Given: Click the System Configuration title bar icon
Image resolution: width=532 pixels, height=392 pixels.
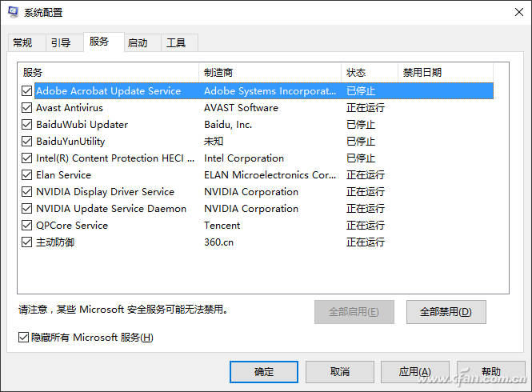Looking at the screenshot, I should click(x=14, y=12).
